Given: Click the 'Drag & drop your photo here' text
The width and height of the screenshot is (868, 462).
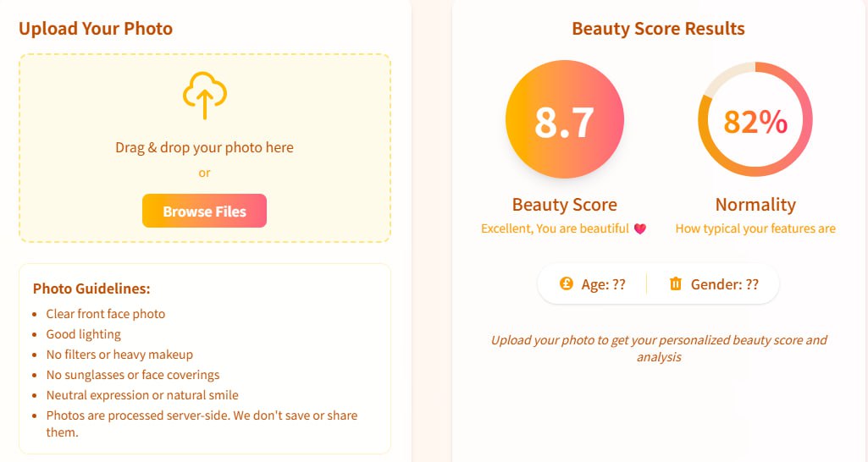Looking at the screenshot, I should pyautogui.click(x=204, y=147).
